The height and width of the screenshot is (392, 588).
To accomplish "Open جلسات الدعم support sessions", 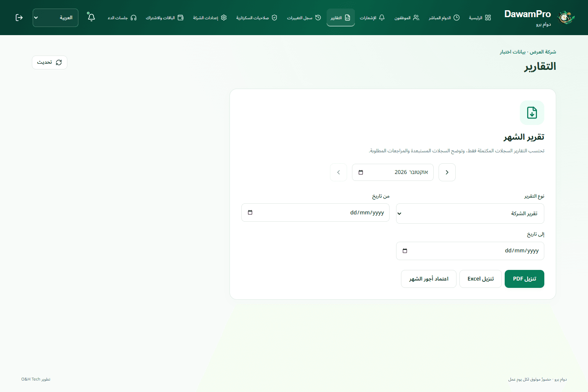I will [122, 18].
